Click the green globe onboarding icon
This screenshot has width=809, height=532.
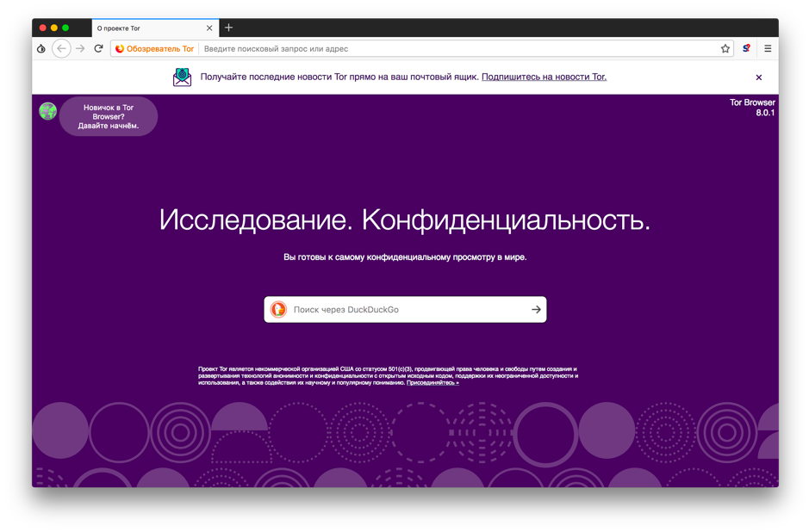point(47,111)
